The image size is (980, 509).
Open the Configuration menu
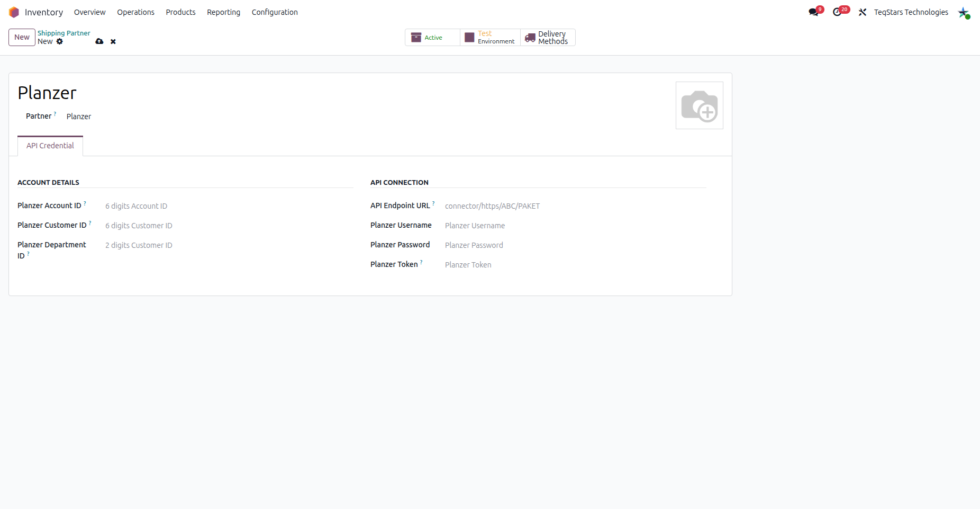pyautogui.click(x=275, y=12)
